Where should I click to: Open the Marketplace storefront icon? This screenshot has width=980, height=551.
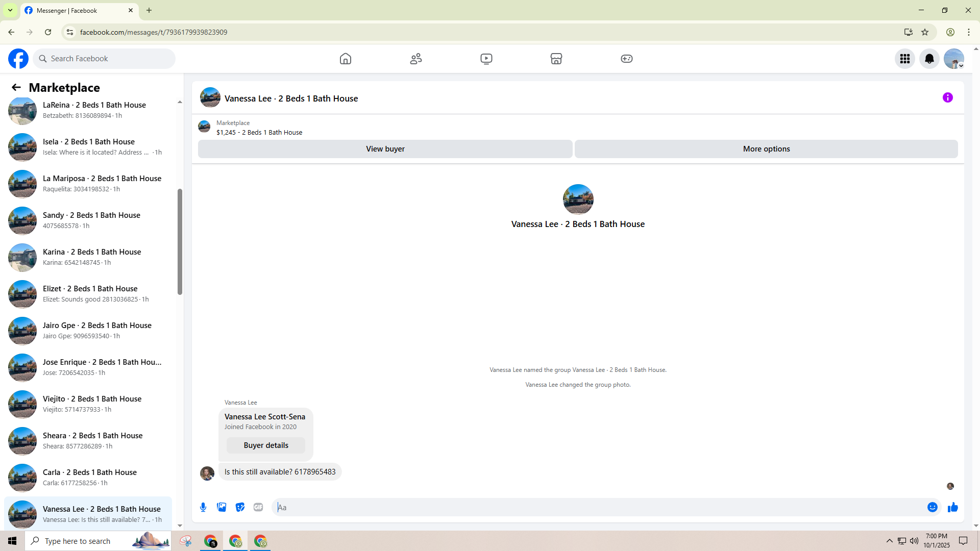pyautogui.click(x=556, y=59)
